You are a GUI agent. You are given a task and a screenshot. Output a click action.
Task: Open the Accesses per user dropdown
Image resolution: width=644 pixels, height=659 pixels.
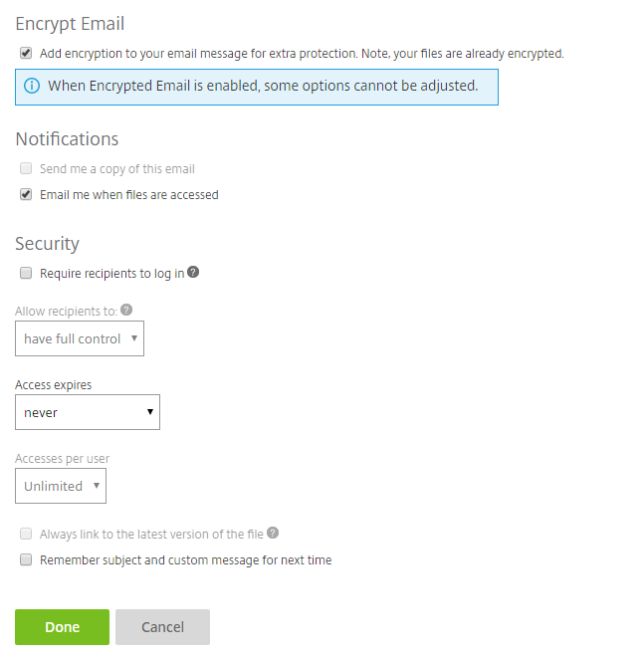click(61, 486)
